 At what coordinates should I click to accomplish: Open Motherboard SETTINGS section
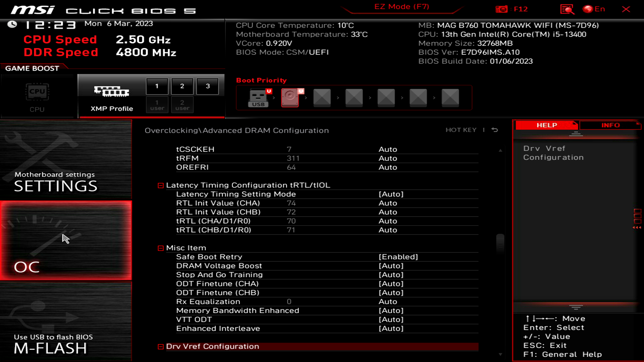[66, 160]
